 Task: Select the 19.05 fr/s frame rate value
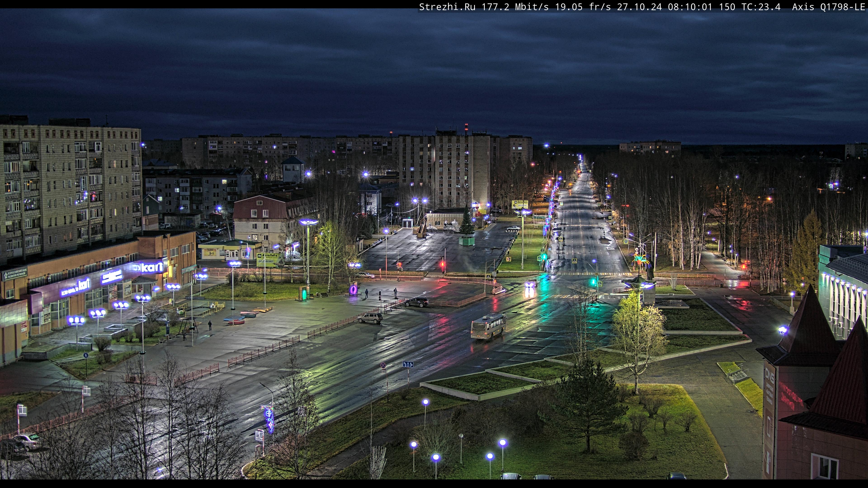(x=583, y=7)
